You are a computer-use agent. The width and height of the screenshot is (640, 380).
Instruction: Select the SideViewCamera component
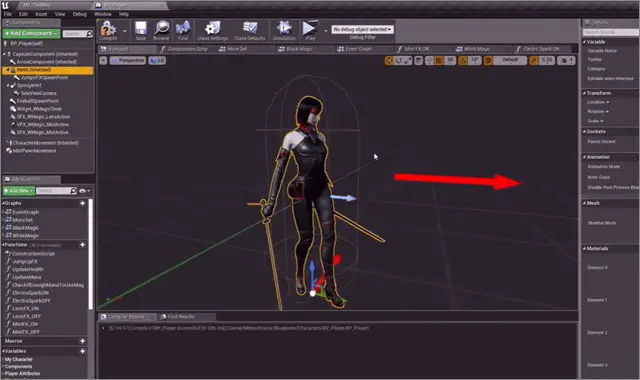point(38,93)
